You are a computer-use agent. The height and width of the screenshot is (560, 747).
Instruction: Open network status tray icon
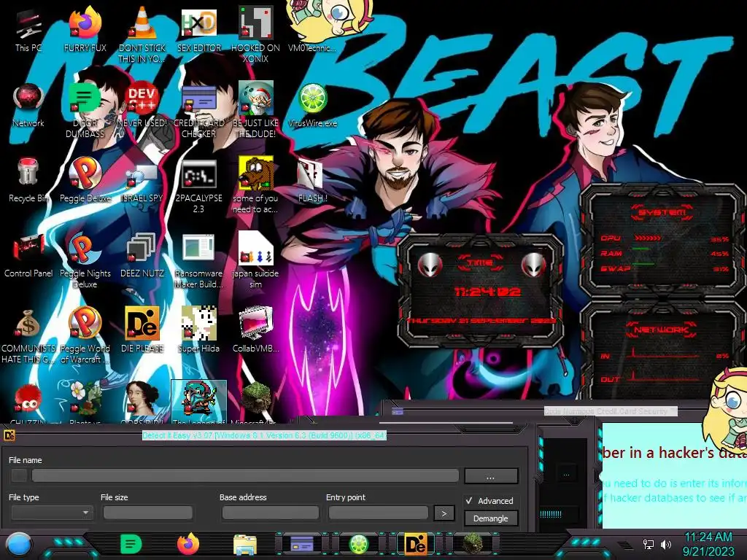649,544
